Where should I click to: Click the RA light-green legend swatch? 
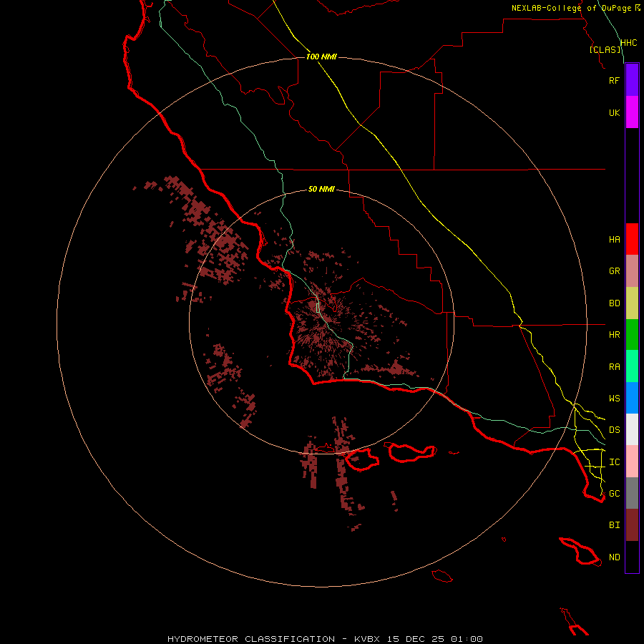(632, 366)
